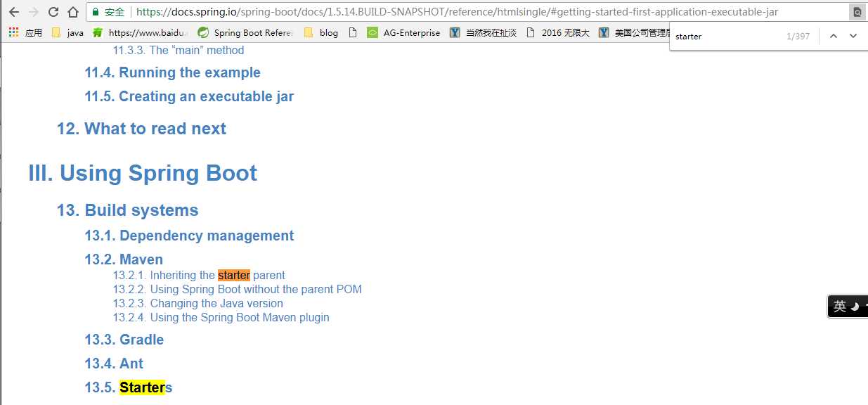The height and width of the screenshot is (405, 868).
Task: Reload the current page
Action: pos(53,12)
